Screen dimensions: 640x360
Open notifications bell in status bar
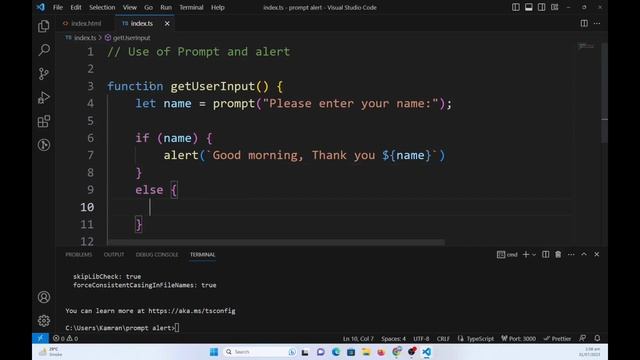(597, 338)
